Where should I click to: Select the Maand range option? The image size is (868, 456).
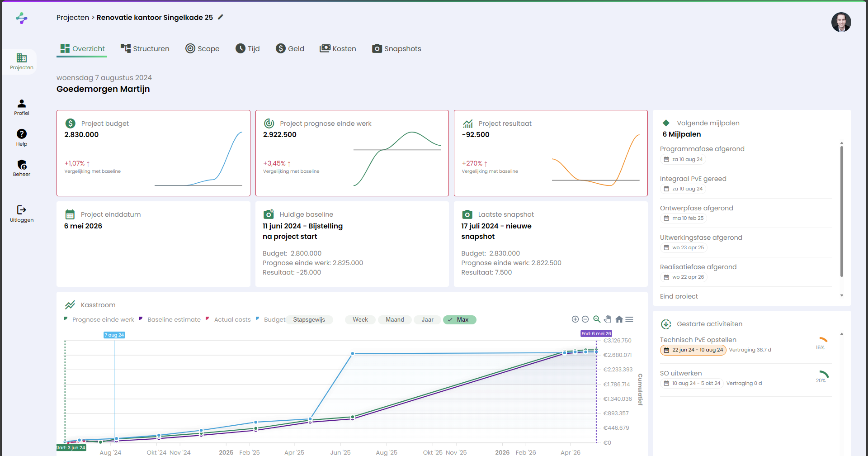(395, 319)
